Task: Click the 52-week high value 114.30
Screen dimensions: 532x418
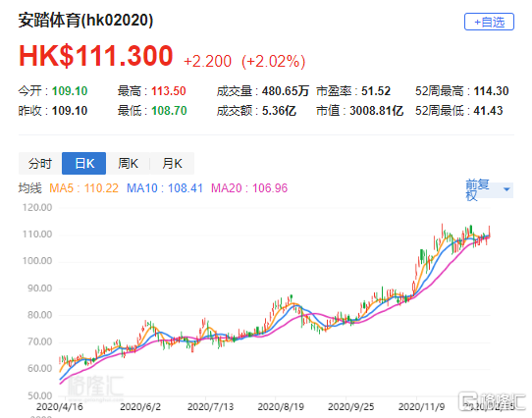Action: [x=491, y=91]
